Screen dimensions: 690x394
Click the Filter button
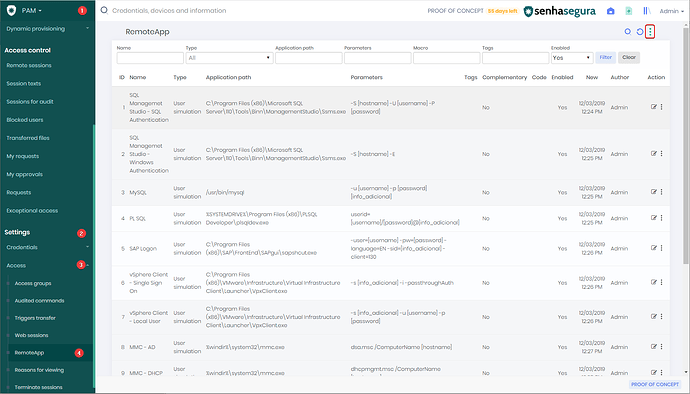coord(606,57)
